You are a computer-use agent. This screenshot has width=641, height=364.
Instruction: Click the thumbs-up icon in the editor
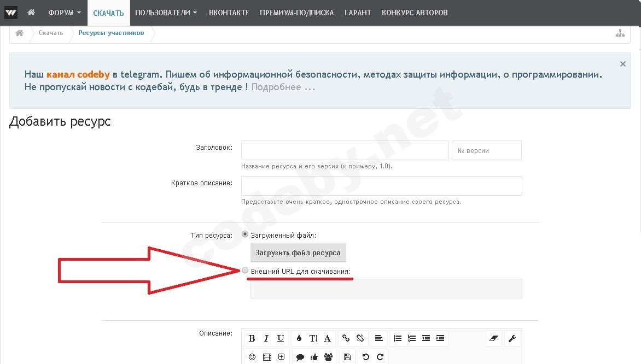point(314,357)
